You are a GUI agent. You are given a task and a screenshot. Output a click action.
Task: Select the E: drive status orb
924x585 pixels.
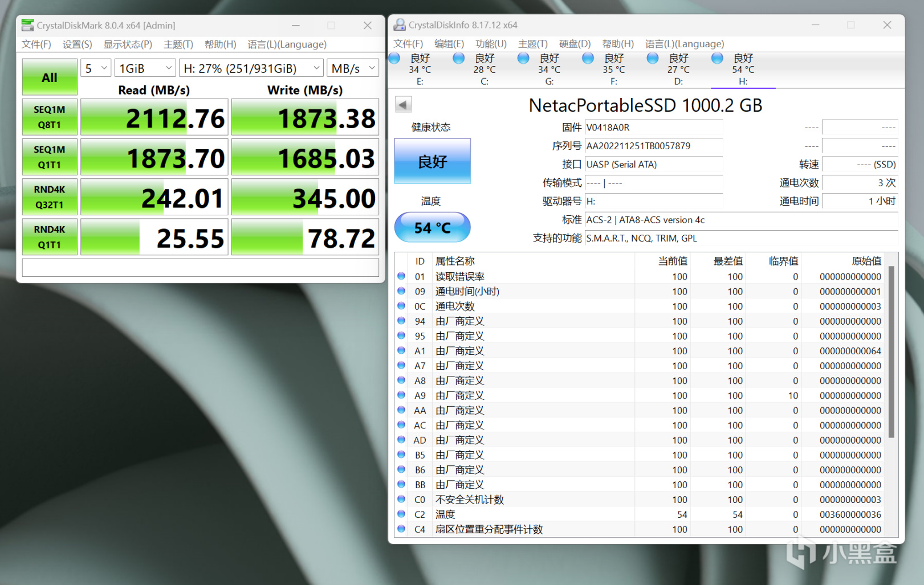tap(394, 58)
